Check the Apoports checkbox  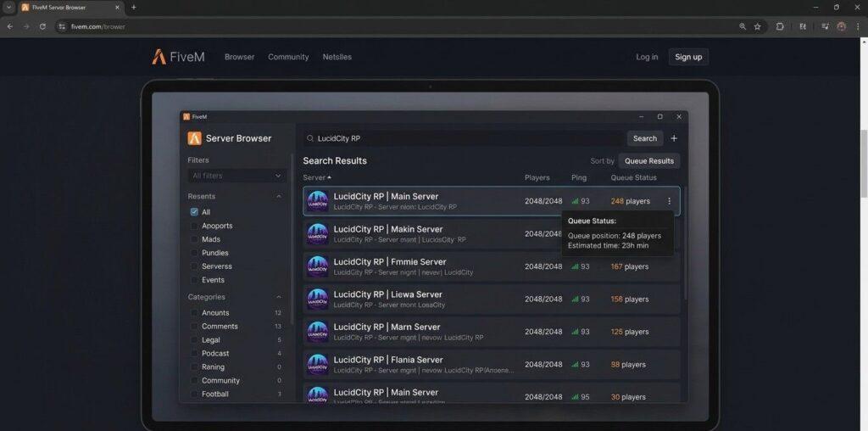coord(194,226)
